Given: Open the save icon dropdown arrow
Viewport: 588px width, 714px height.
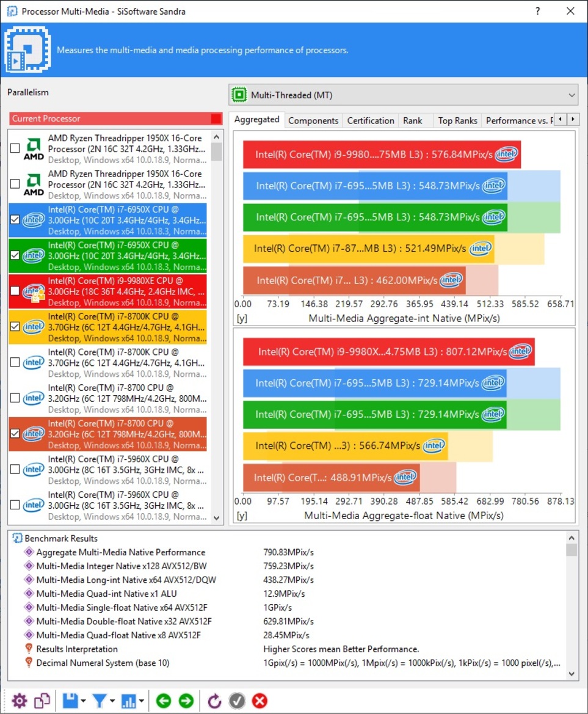Looking at the screenshot, I should pyautogui.click(x=83, y=701).
